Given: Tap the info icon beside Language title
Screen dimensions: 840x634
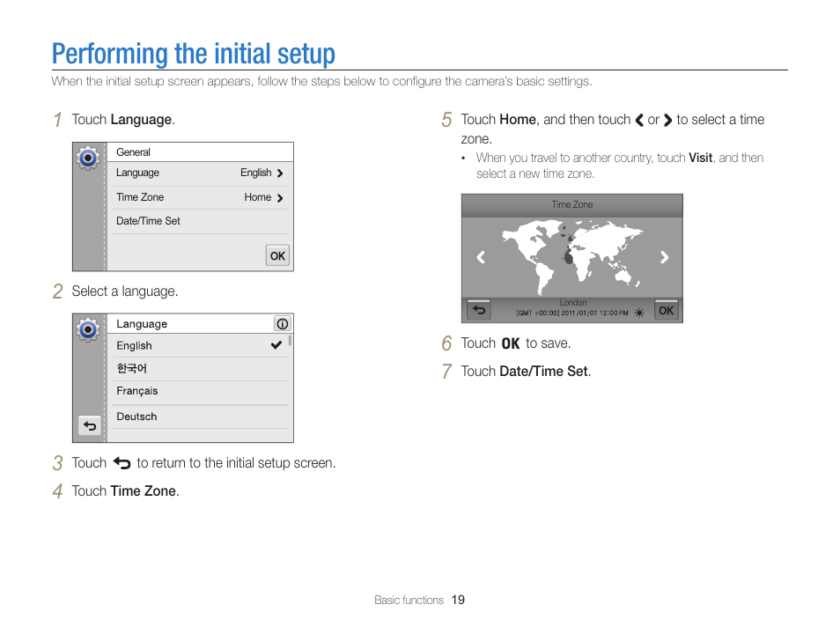Looking at the screenshot, I should click(x=283, y=324).
